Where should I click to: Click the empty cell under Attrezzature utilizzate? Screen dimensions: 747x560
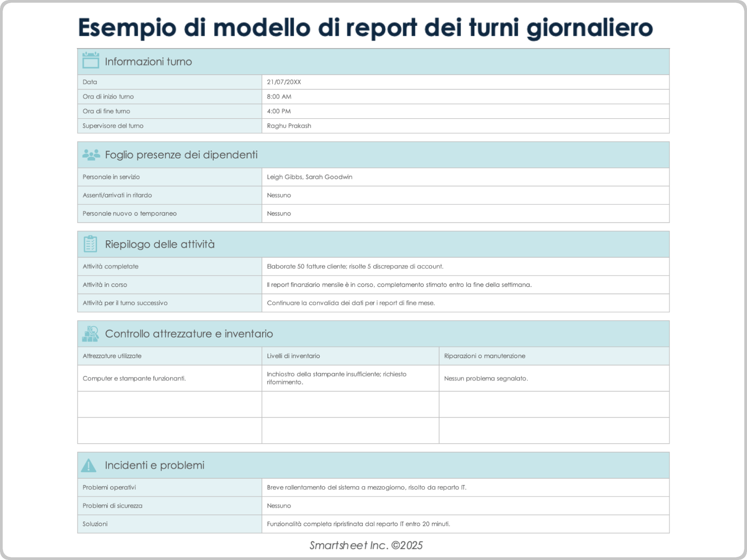coord(169,404)
